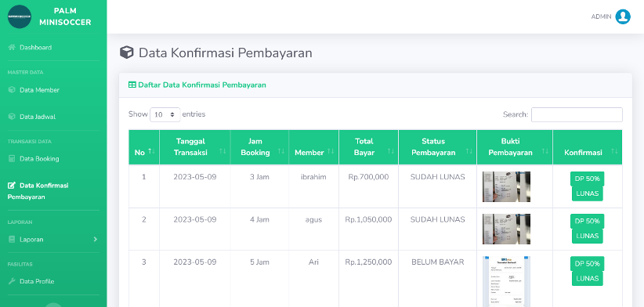Click the Dashboard home icon
644x307 pixels.
pyautogui.click(x=12, y=48)
